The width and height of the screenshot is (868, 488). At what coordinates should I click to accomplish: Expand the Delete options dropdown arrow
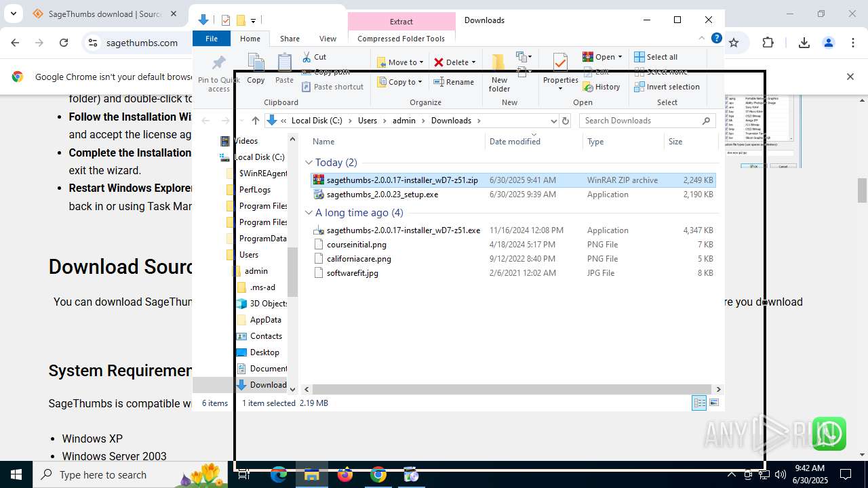point(473,62)
